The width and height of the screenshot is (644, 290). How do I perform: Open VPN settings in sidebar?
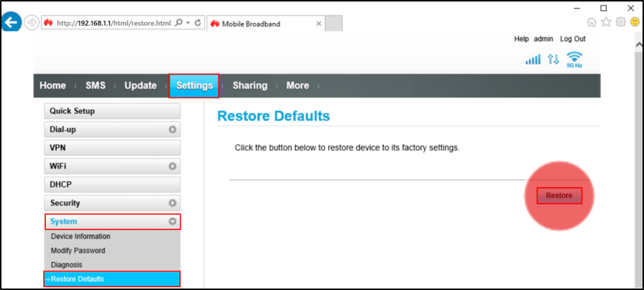112,148
